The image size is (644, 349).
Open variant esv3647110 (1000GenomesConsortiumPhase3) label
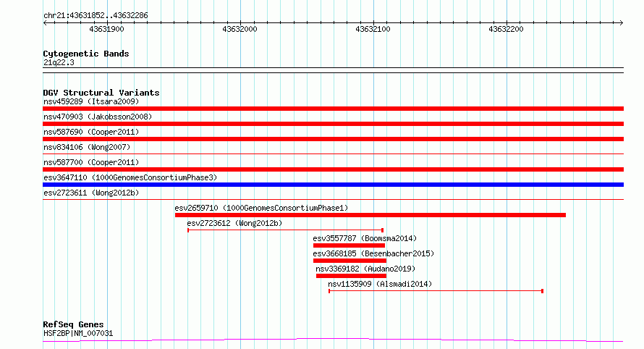tap(130, 177)
